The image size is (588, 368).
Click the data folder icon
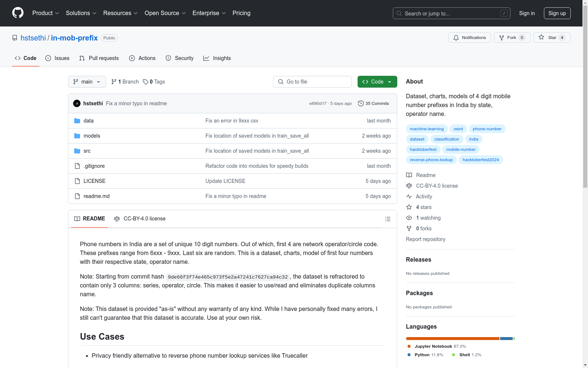click(77, 121)
